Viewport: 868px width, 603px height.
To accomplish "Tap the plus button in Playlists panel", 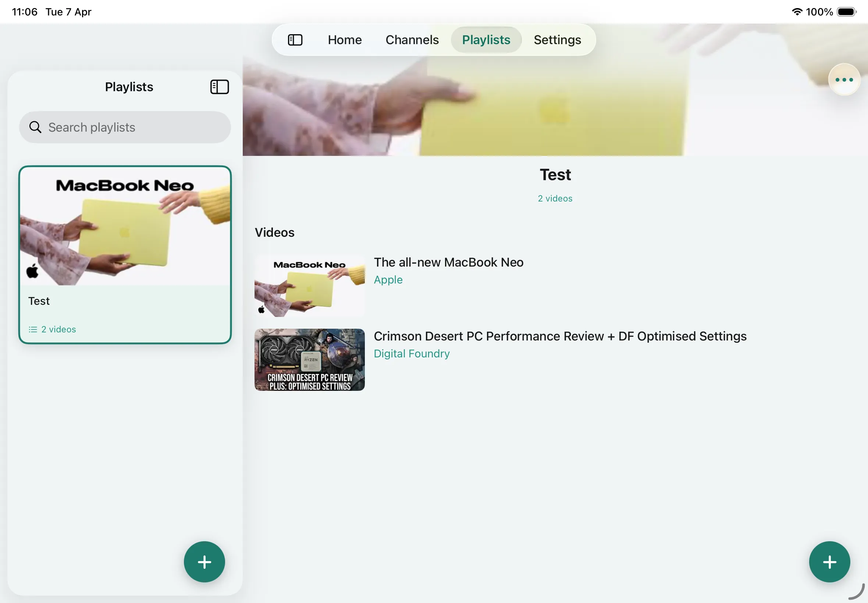I will pos(204,562).
